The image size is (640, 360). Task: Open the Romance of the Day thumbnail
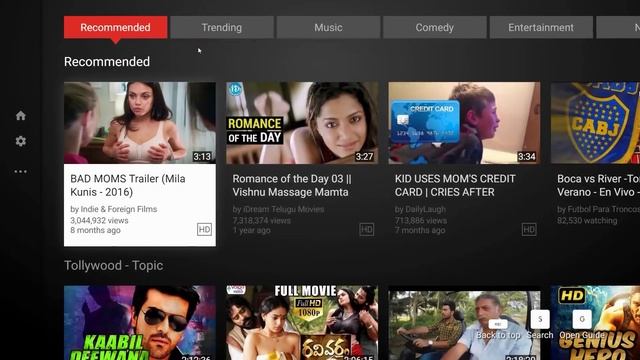[x=302, y=123]
